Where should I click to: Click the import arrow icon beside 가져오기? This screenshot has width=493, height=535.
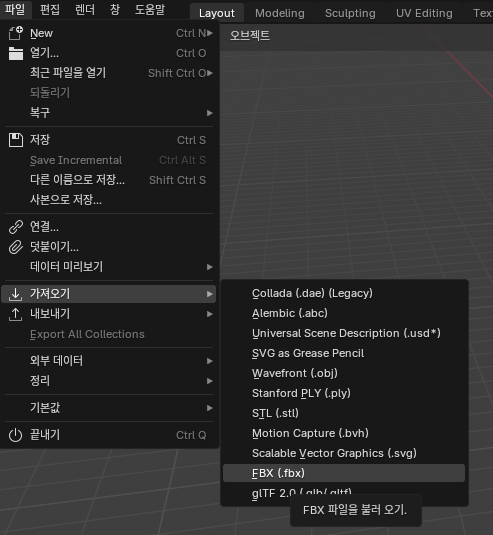16,294
